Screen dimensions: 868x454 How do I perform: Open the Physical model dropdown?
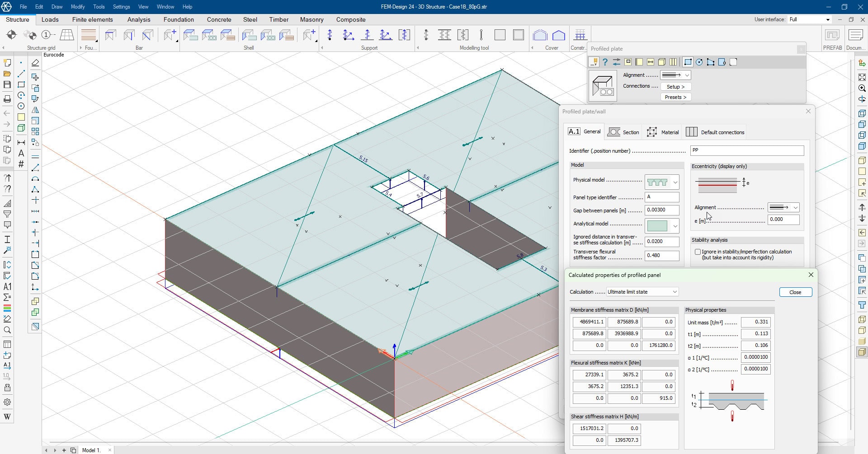[675, 183]
